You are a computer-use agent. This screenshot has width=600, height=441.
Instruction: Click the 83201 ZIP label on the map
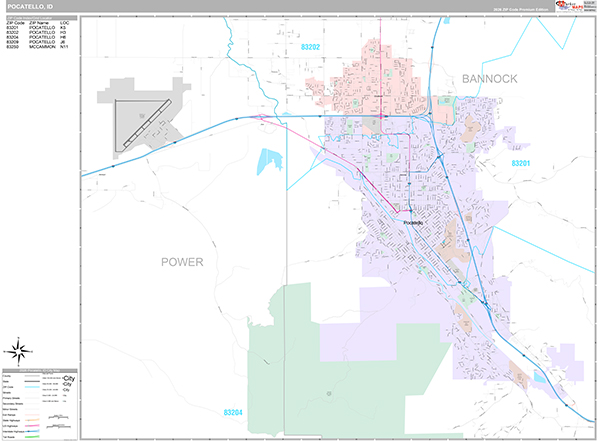(522, 163)
